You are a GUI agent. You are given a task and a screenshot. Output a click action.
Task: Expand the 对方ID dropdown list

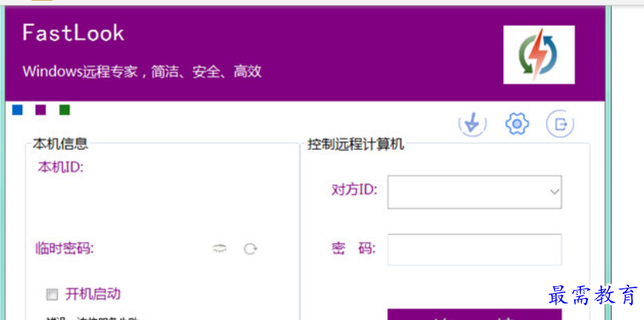(x=553, y=191)
